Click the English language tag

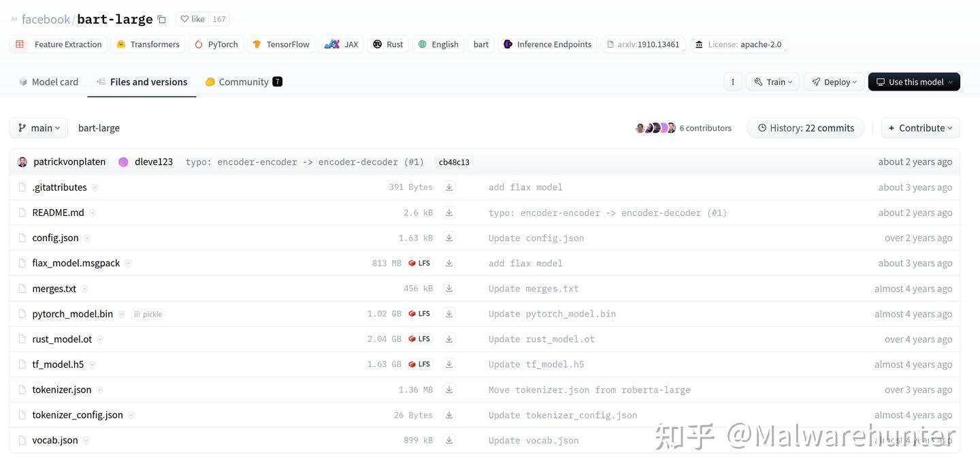(438, 44)
